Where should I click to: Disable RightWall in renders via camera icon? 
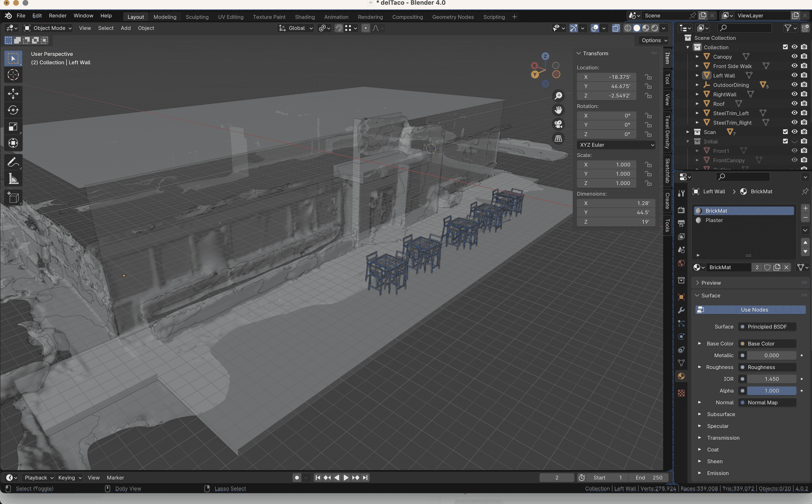(804, 94)
